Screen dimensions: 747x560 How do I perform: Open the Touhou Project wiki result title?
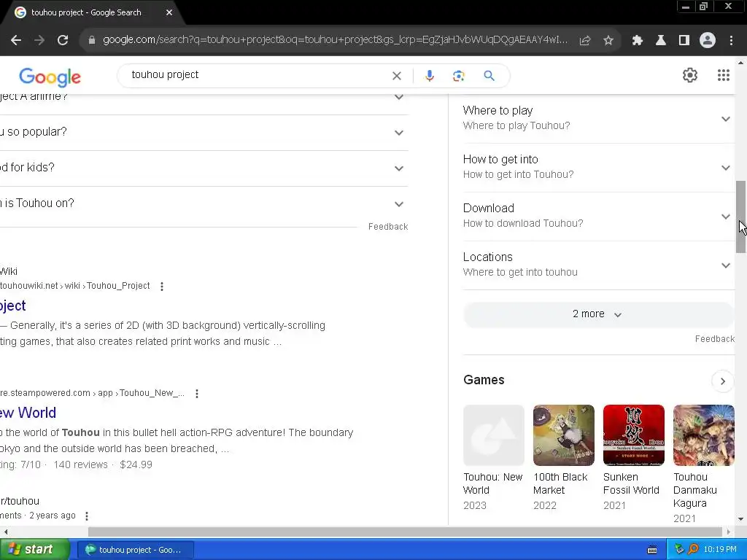[x=13, y=306]
